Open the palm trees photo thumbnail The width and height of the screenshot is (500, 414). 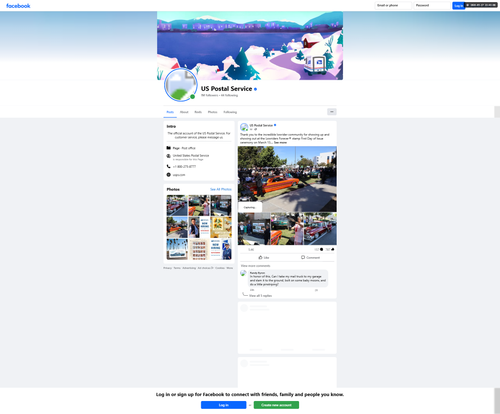click(177, 249)
